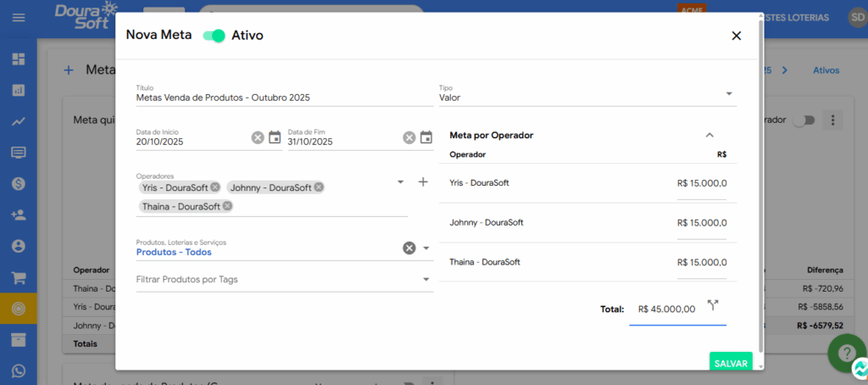Switch to the Ativos tab

click(826, 70)
